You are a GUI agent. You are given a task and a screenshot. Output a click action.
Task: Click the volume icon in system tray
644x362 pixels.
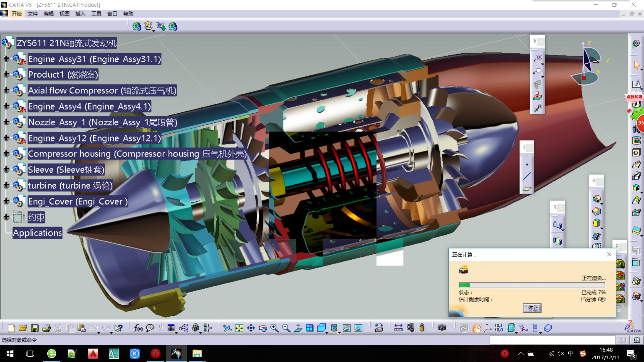click(560, 354)
